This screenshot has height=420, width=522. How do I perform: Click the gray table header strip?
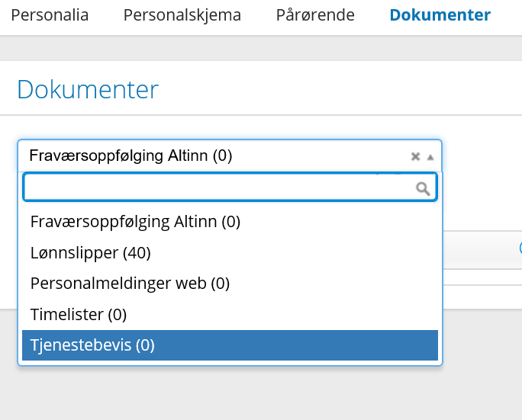(482, 249)
